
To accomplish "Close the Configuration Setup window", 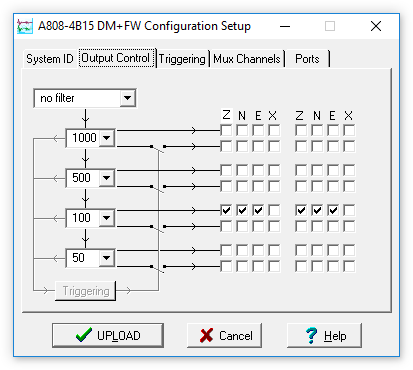I will coord(376,26).
